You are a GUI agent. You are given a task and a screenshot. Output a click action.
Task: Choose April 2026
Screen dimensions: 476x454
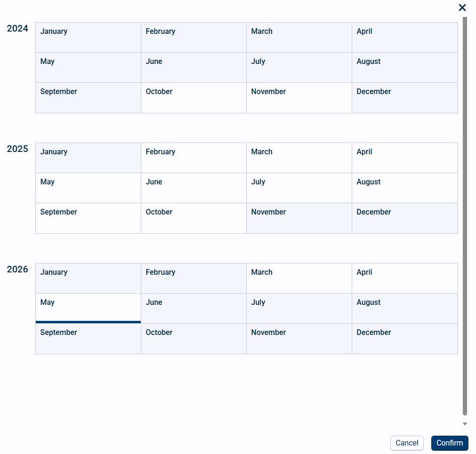tap(404, 278)
